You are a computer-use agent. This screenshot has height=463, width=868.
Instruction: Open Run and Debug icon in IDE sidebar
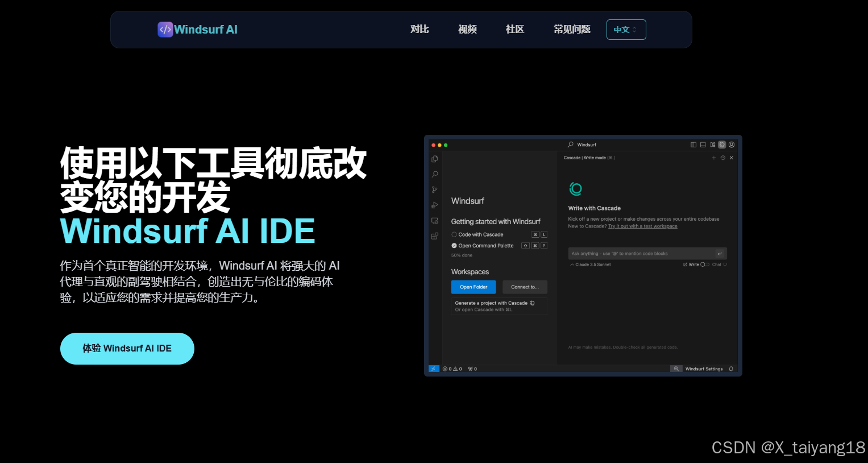pos(435,205)
